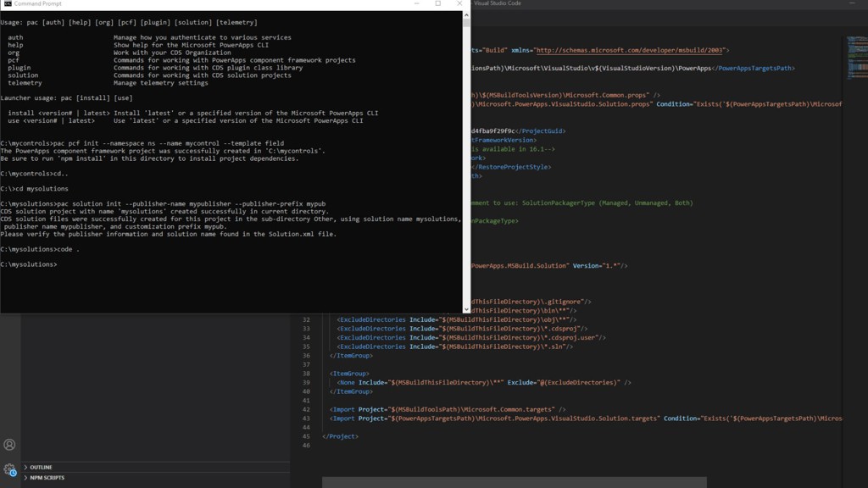Click the VS Code editor horizontal scrollbar
868x488 pixels.
[x=515, y=482]
